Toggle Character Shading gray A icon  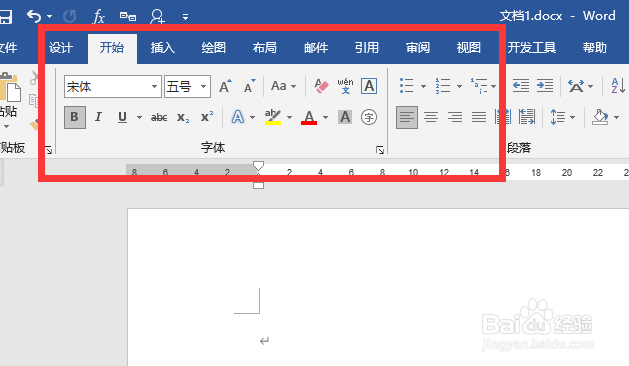[x=345, y=117]
